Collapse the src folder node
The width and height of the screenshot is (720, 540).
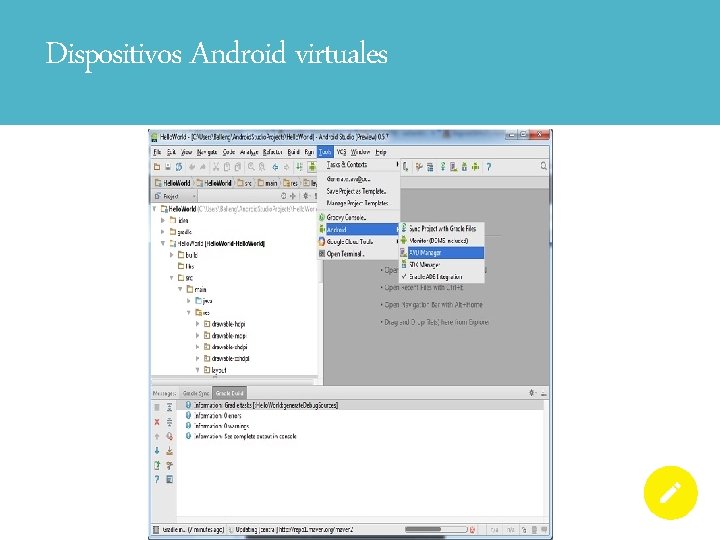(172, 278)
